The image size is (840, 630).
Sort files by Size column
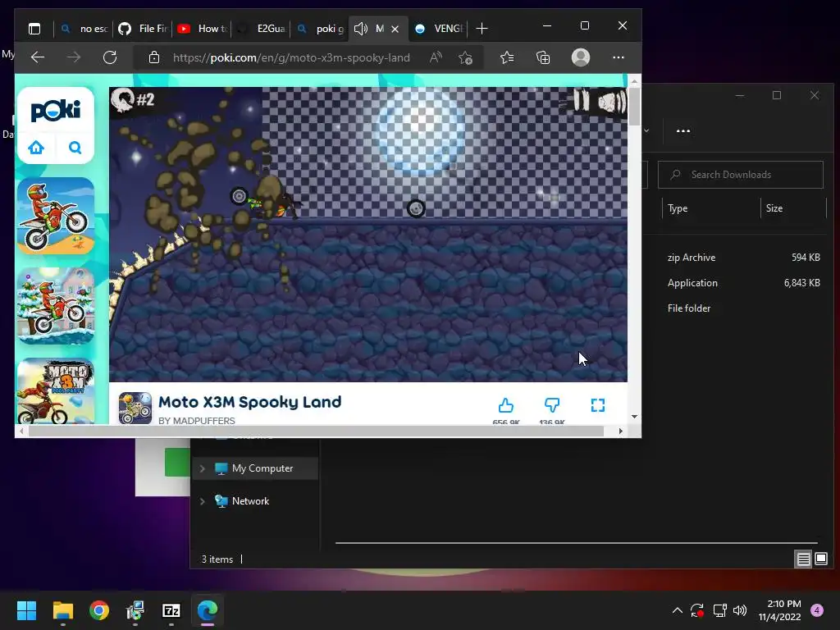point(793,208)
